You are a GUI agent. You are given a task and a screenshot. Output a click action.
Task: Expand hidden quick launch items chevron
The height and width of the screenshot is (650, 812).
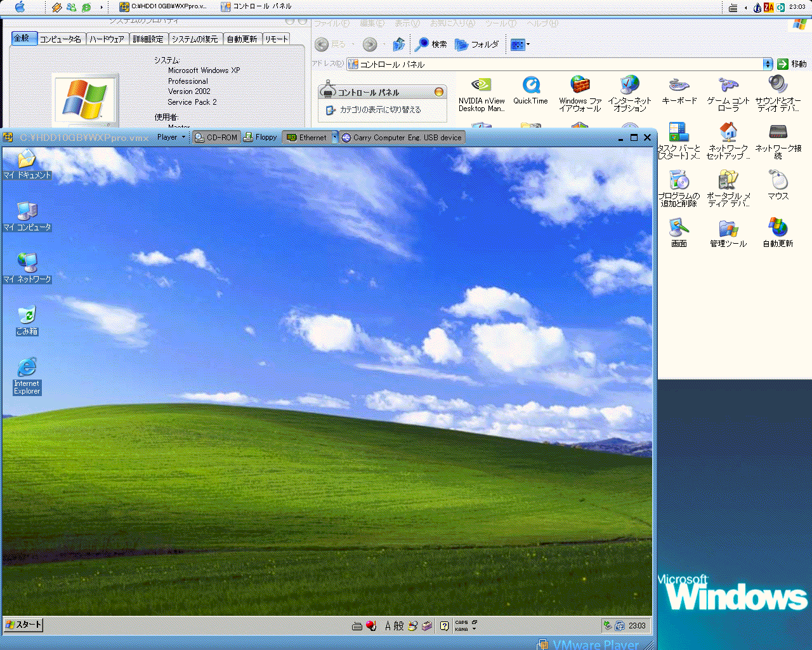pyautogui.click(x=101, y=7)
